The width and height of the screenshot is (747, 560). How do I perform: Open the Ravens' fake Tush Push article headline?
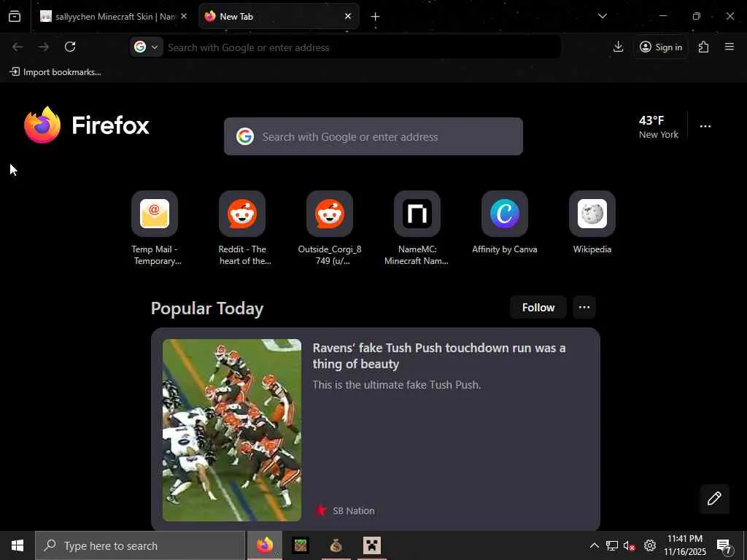(438, 356)
